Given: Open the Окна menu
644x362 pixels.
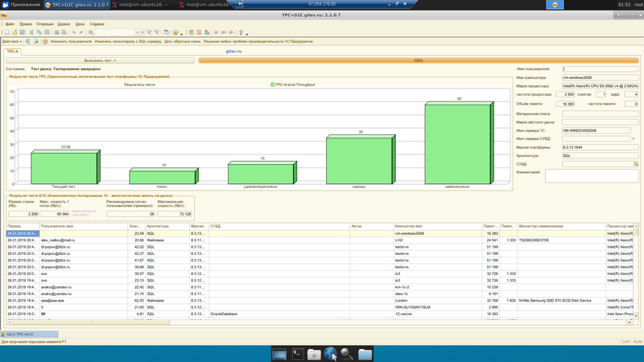Looking at the screenshot, I should 80,24.
